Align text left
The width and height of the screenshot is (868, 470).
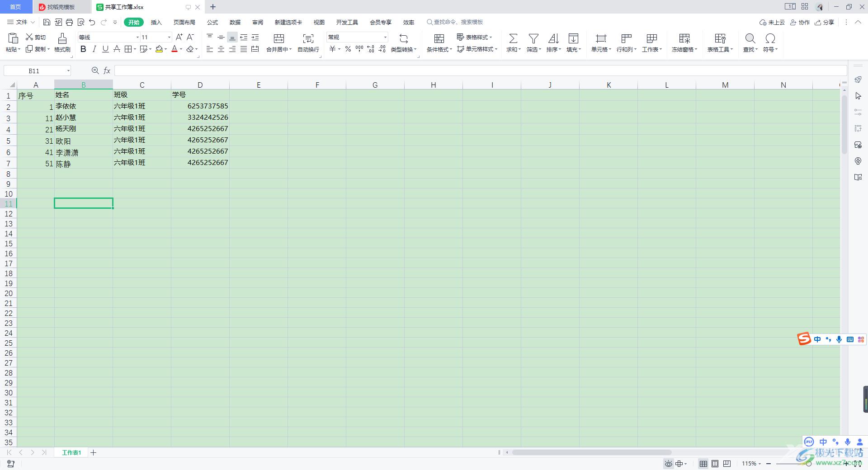[210, 49]
